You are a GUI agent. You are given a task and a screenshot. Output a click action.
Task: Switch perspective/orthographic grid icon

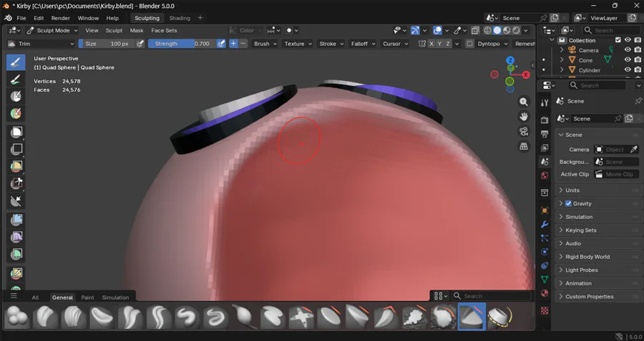click(x=524, y=146)
